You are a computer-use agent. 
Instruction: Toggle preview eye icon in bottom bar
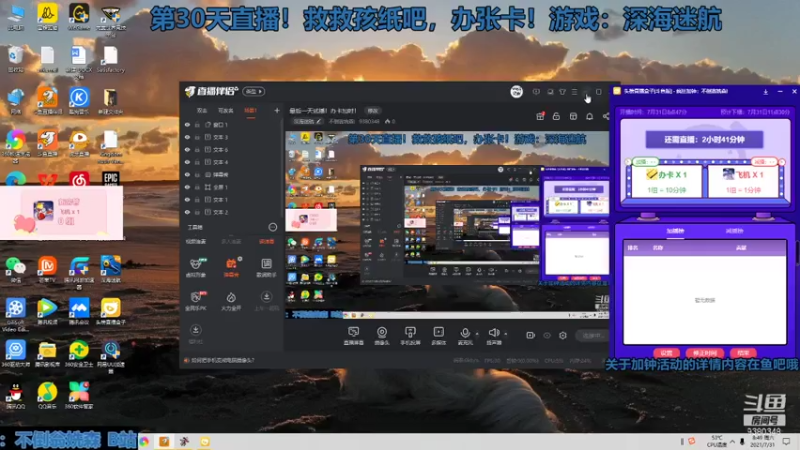(x=547, y=335)
